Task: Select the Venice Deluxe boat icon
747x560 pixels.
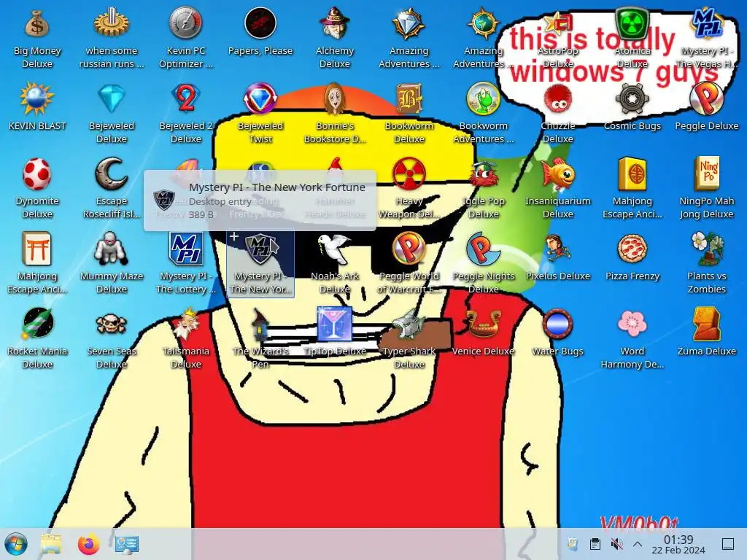Action: pos(483,324)
